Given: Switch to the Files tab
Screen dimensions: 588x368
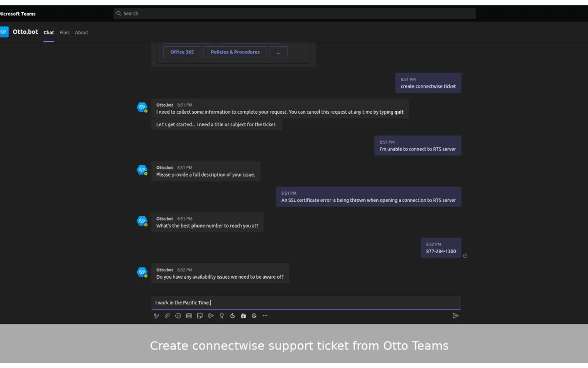Looking at the screenshot, I should [x=64, y=32].
